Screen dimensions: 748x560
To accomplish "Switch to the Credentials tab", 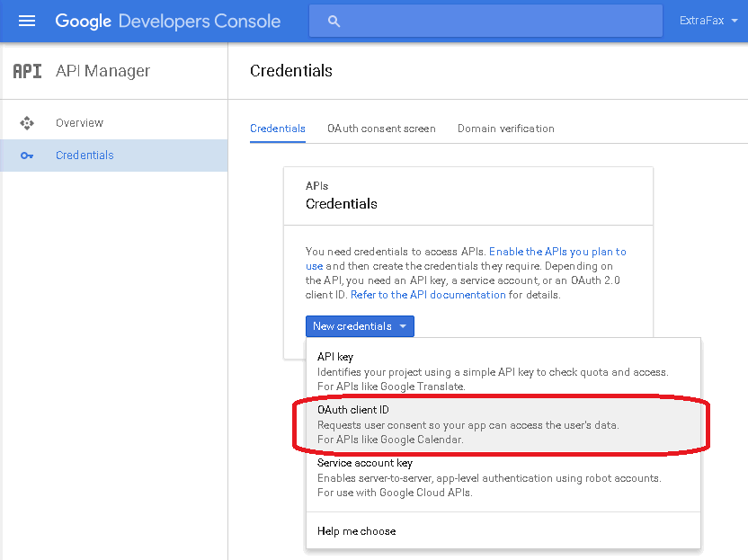I will 278,129.
